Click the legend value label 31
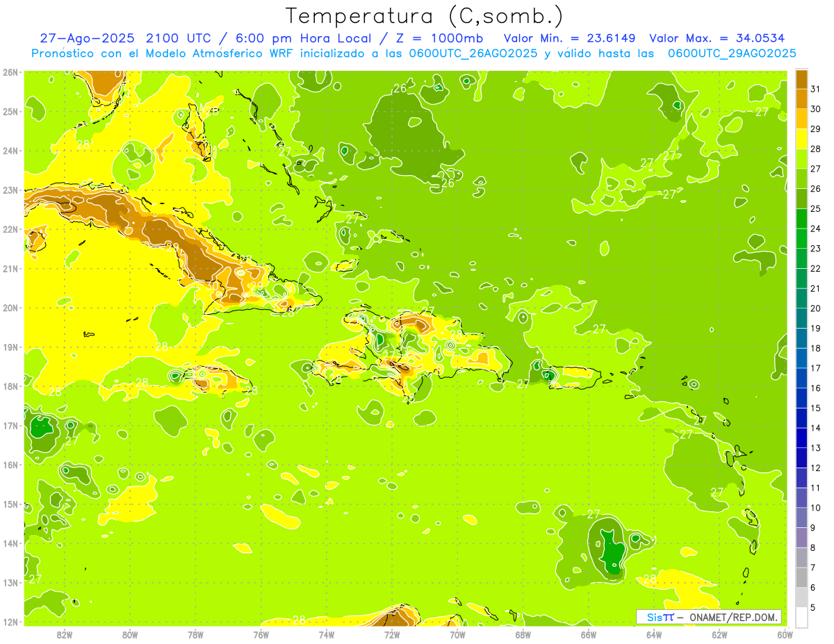 tap(815, 89)
